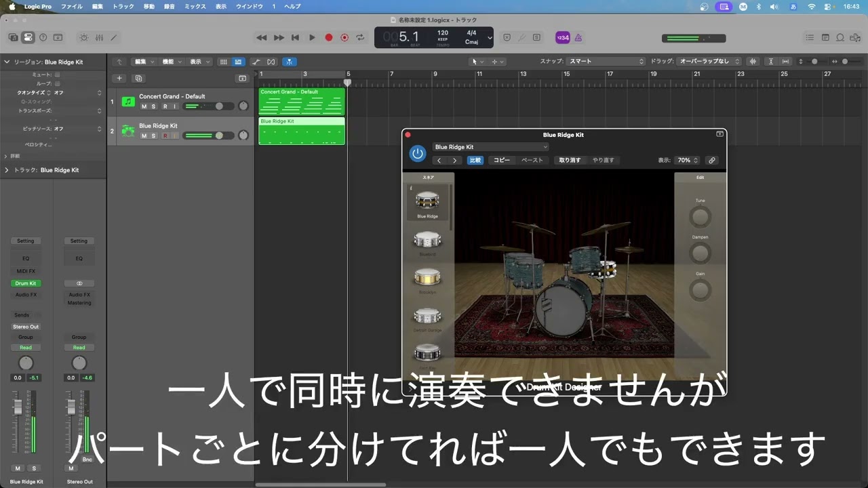Click the horizontal auto zoom button

pos(785,62)
